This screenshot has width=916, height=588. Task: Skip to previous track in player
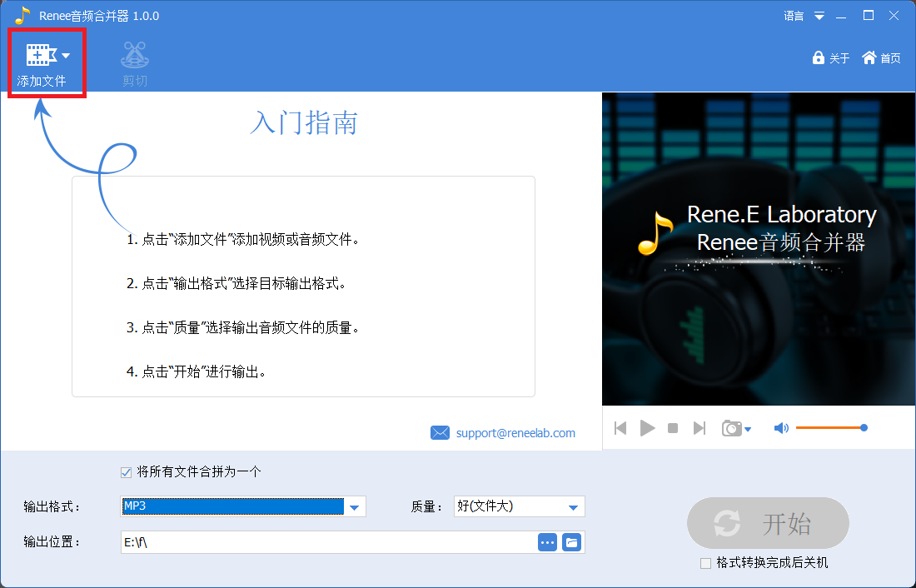click(620, 428)
